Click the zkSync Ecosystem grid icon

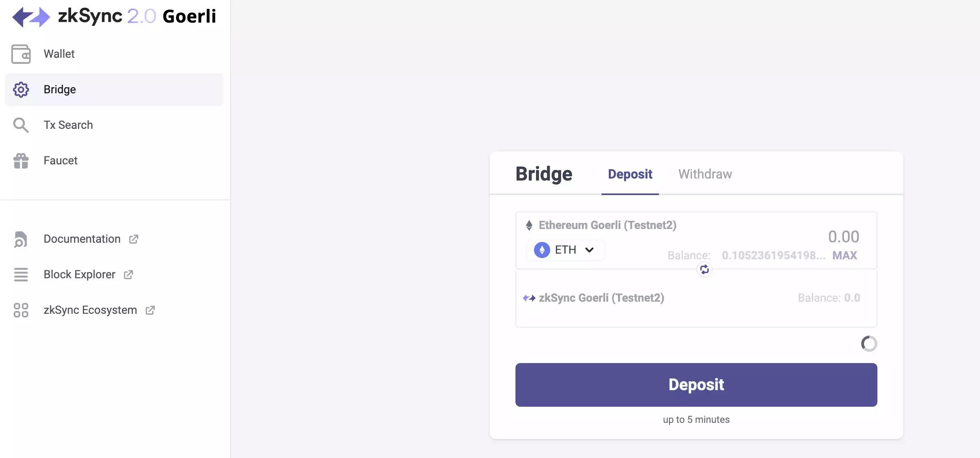coord(21,310)
